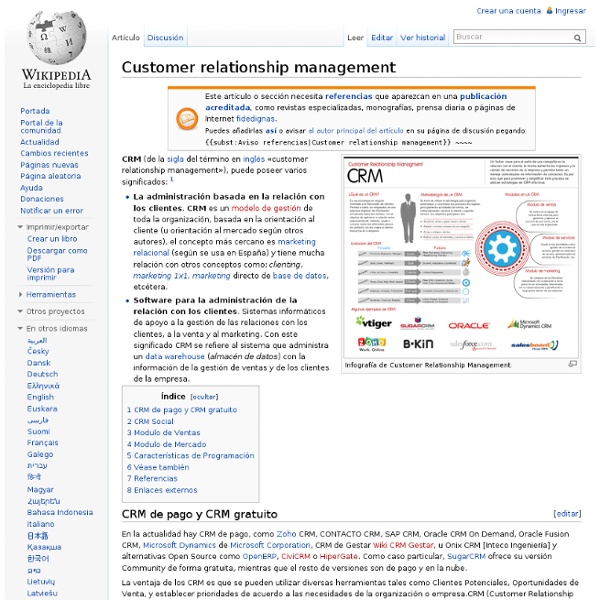Click the user icon beside Ingresar
Screen dimensions: 600x600
(549, 10)
